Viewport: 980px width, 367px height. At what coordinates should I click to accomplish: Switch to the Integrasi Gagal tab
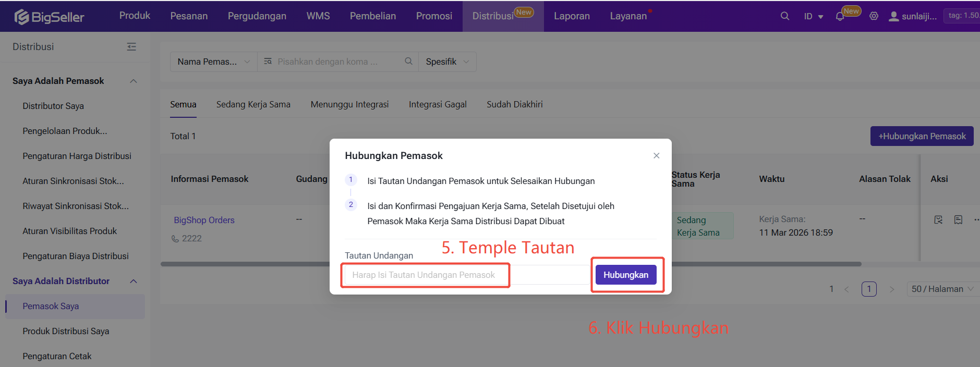[438, 104]
